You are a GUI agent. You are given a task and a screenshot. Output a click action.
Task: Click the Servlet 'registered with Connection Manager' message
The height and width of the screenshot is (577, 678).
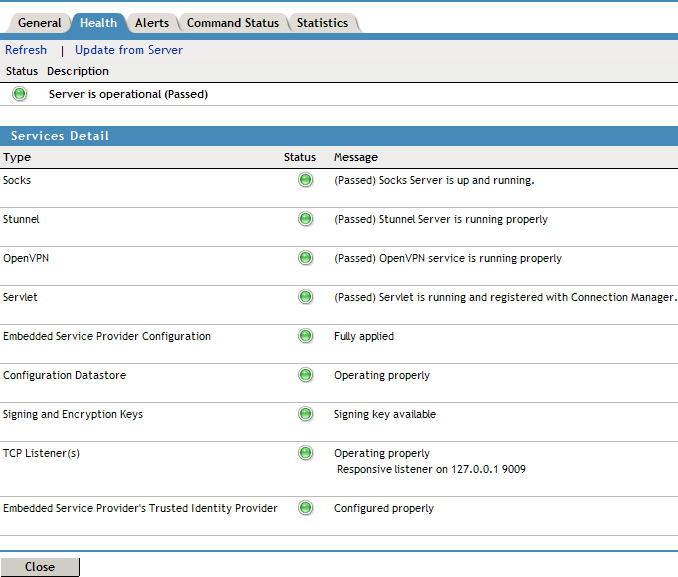coord(505,297)
